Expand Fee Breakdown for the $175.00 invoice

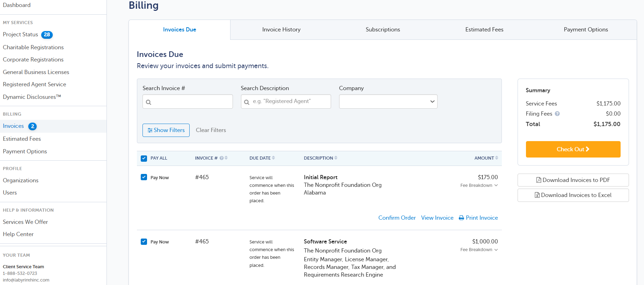(x=479, y=185)
